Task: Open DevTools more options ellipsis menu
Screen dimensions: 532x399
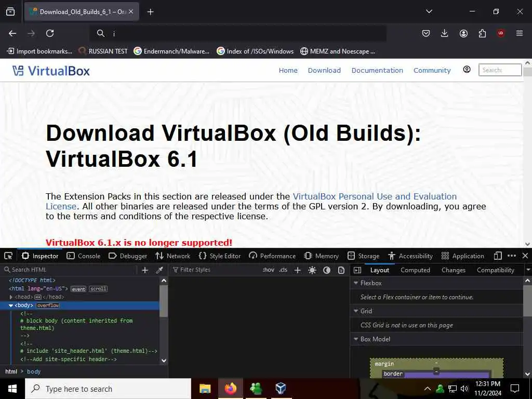Action: coord(512,256)
